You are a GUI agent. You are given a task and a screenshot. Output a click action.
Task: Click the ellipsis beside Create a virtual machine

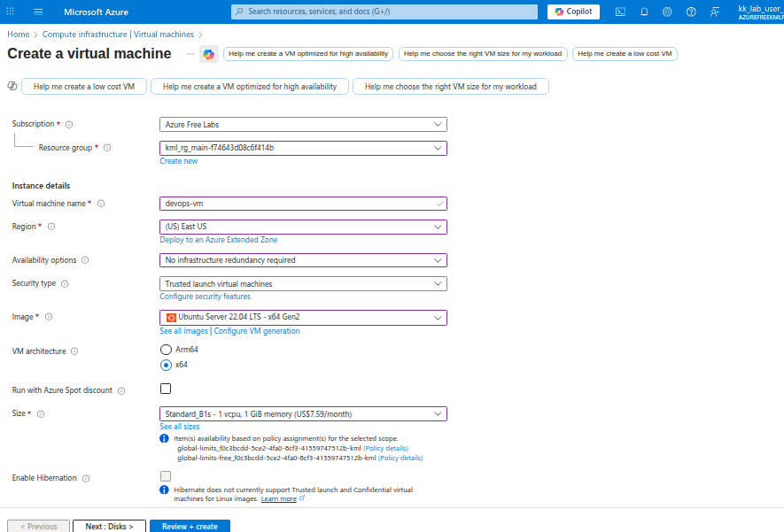tap(190, 54)
